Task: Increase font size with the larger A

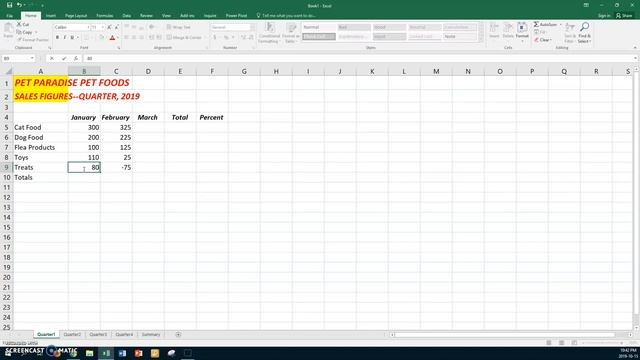Action: point(109,27)
